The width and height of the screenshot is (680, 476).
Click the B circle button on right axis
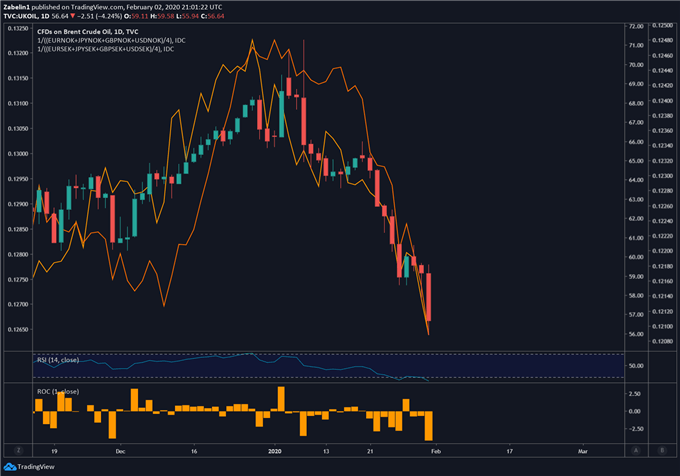click(x=662, y=450)
